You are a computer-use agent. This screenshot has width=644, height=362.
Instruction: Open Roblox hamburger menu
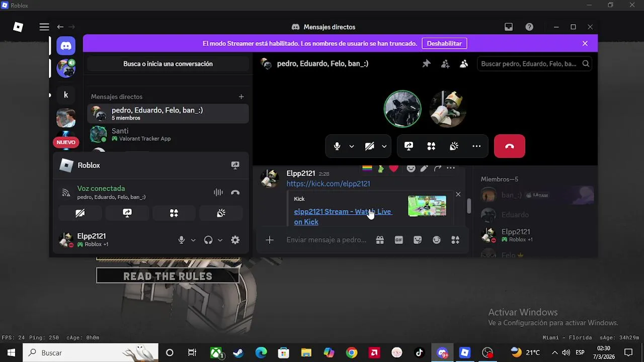click(44, 27)
